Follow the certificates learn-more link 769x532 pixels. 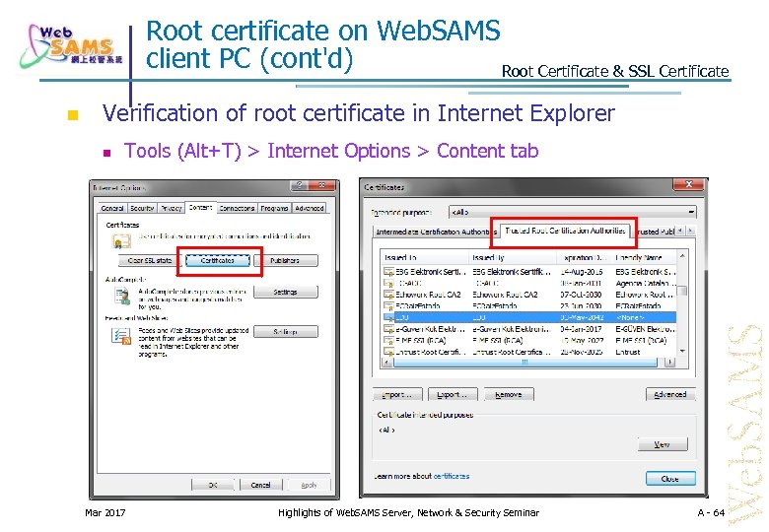(452, 476)
